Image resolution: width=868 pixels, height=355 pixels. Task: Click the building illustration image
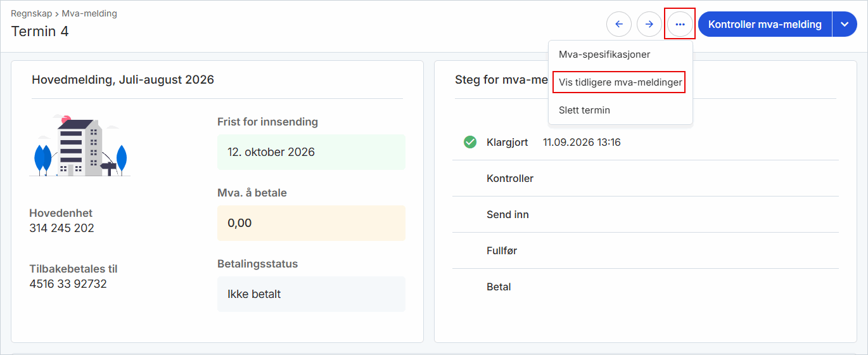pos(80,146)
